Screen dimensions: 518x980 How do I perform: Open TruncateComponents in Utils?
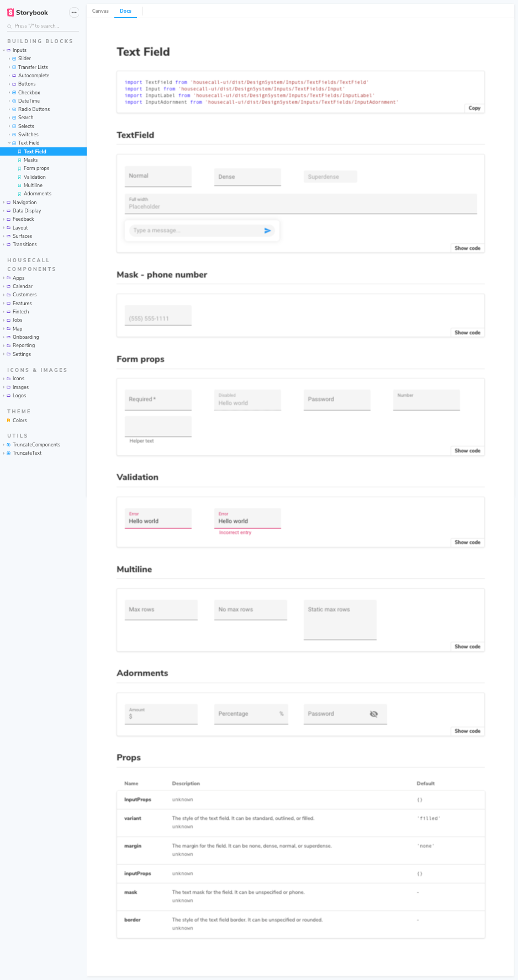(x=36, y=445)
